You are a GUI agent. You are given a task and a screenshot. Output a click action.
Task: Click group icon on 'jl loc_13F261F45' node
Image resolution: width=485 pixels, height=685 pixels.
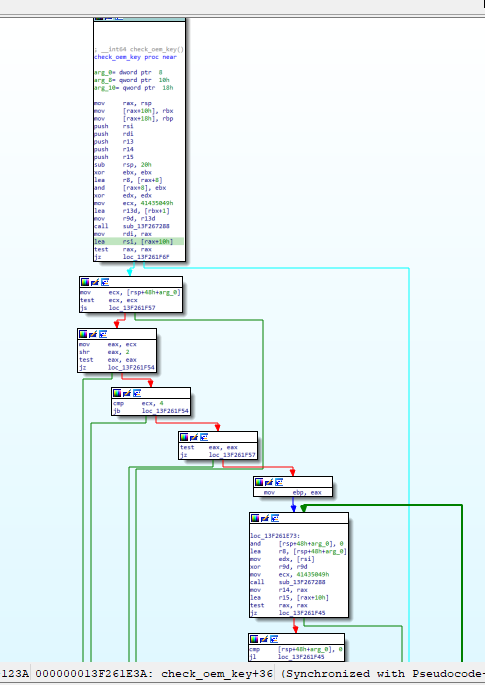coord(274,639)
